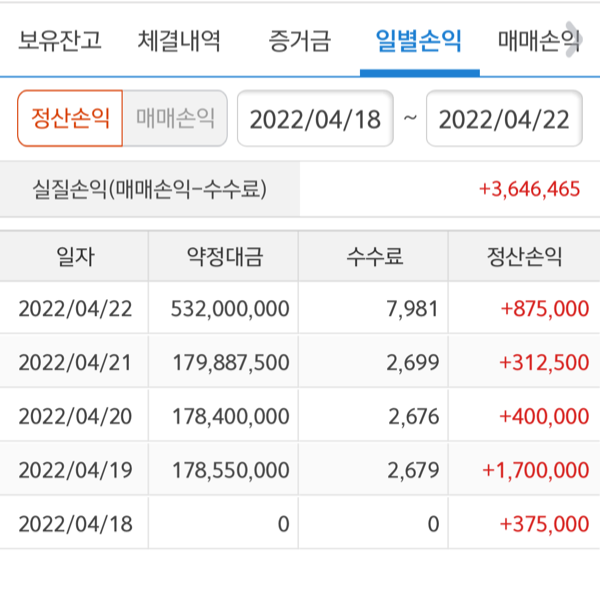Switch toggle to 매매손익 view

tap(175, 119)
